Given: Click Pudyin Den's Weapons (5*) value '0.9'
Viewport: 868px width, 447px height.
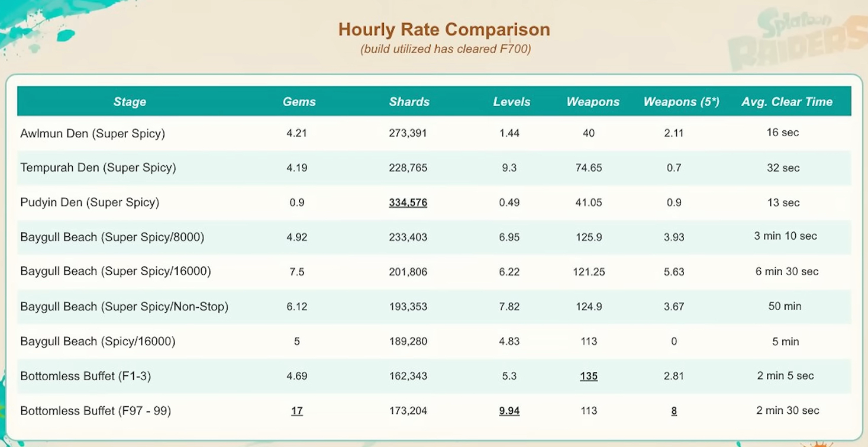Looking at the screenshot, I should [x=674, y=202].
